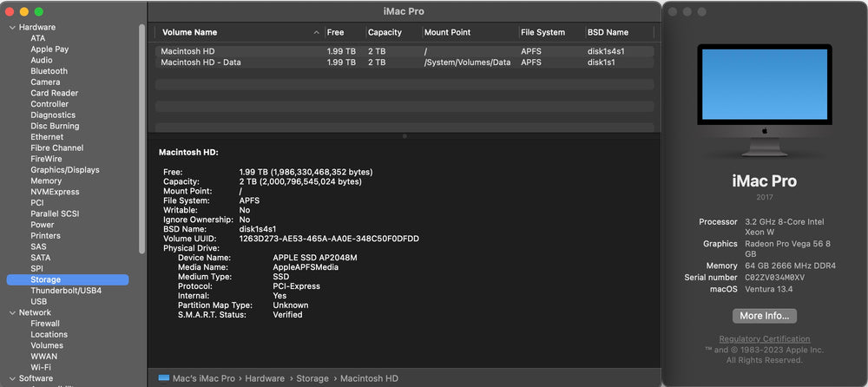Screen dimensions: 868x387
Task: Open the Regulatory Certification link
Action: 765,338
